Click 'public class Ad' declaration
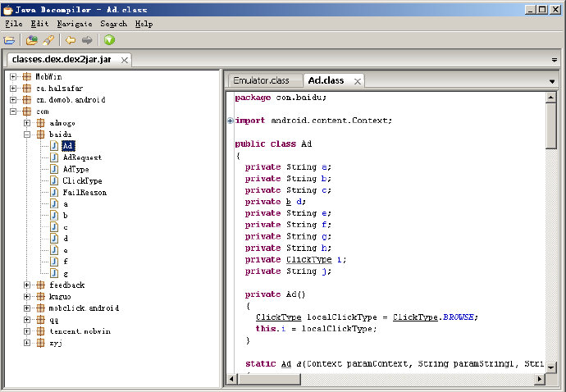This screenshot has height=392, width=566. 273,144
